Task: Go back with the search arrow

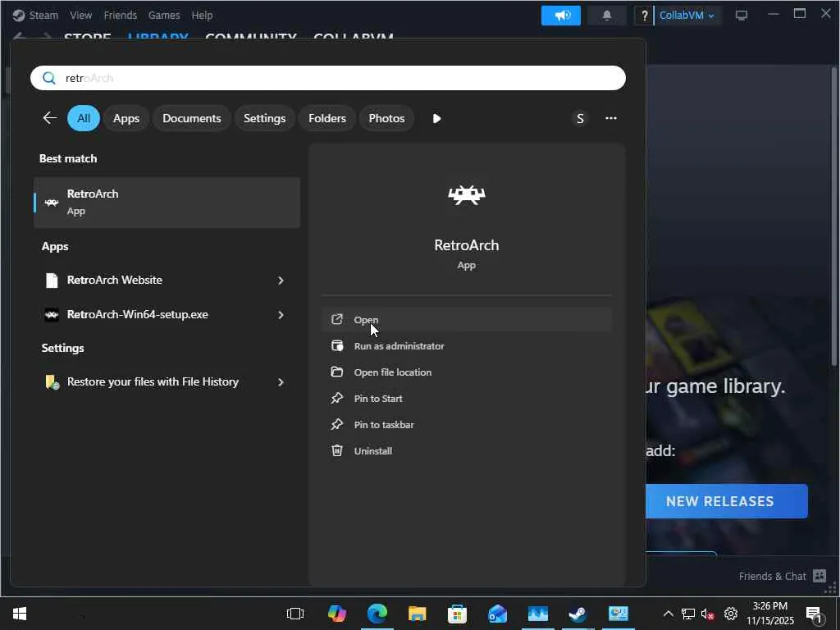Action: 50,118
